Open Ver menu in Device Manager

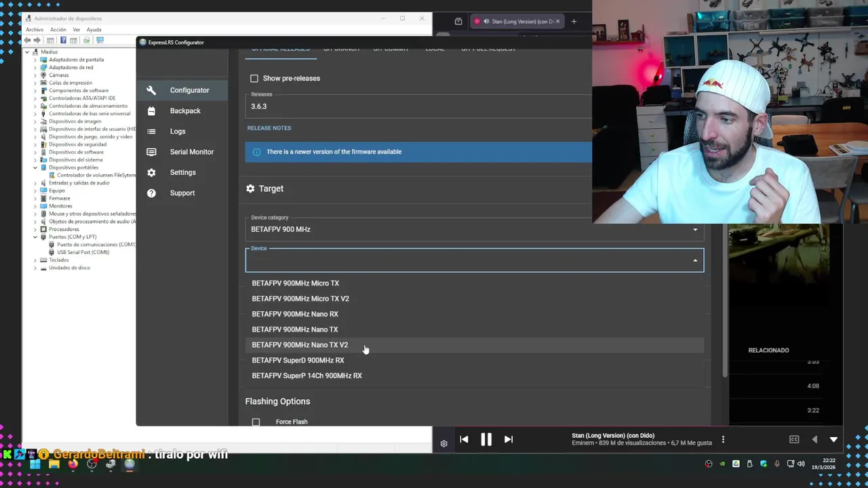pyautogui.click(x=77, y=30)
